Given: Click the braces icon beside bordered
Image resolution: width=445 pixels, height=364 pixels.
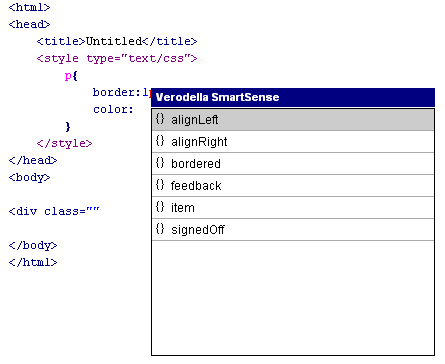Looking at the screenshot, I should [x=160, y=163].
